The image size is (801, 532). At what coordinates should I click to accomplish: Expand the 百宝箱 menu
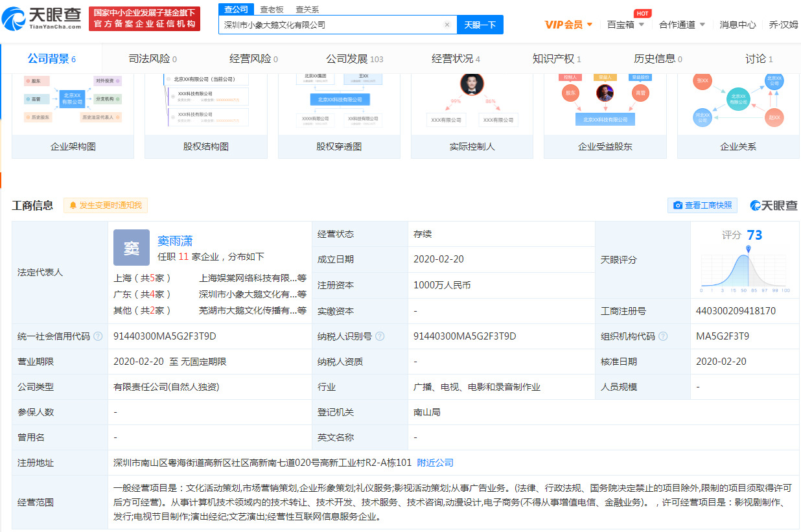(625, 25)
